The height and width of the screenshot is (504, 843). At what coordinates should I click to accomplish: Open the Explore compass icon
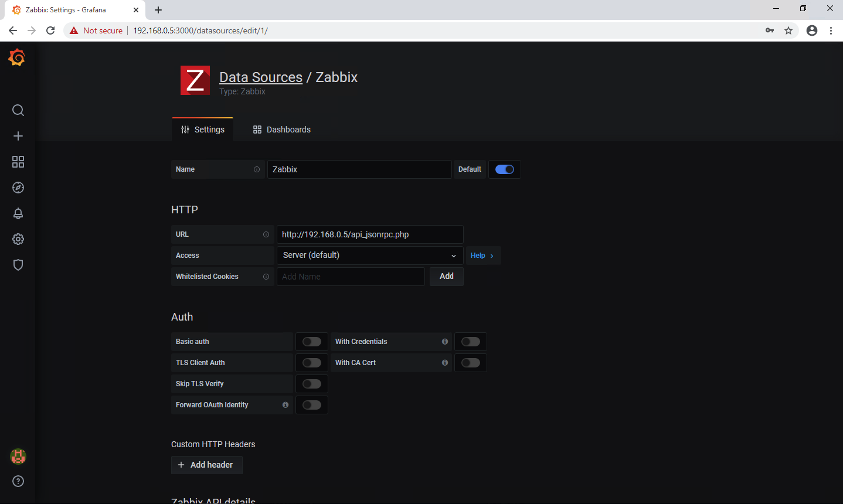18,188
